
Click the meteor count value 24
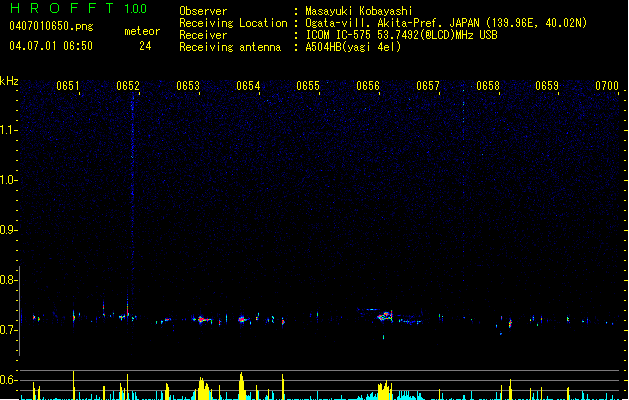coord(145,46)
